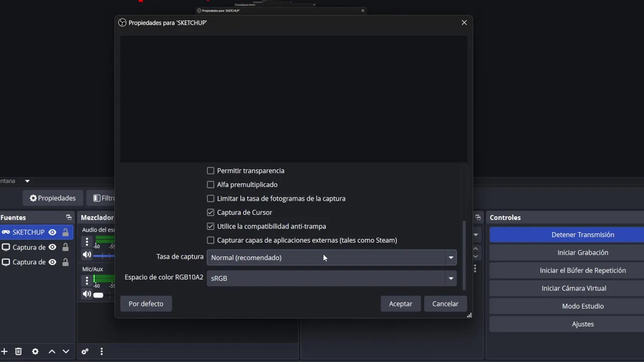The width and height of the screenshot is (644, 362).
Task: Adjust the Mic/Aux volume slider handle
Action: (98, 295)
